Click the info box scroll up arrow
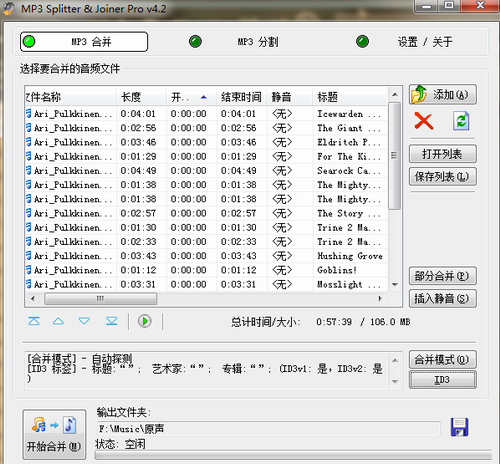This screenshot has height=464, width=500. coord(395,360)
